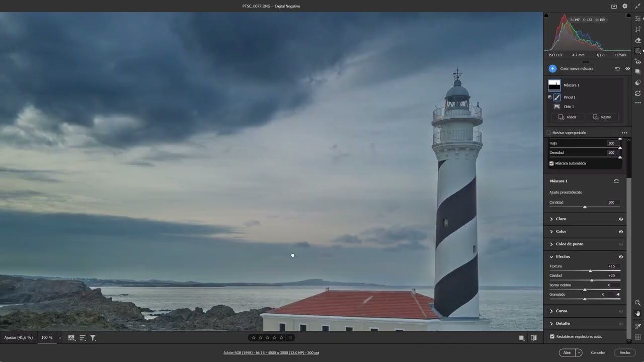Select the Crop and rotate tool
This screenshot has height=362, width=644.
pos(638,29)
